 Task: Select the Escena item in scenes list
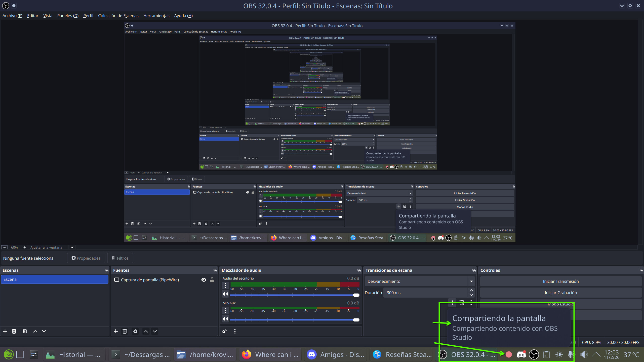coord(55,279)
